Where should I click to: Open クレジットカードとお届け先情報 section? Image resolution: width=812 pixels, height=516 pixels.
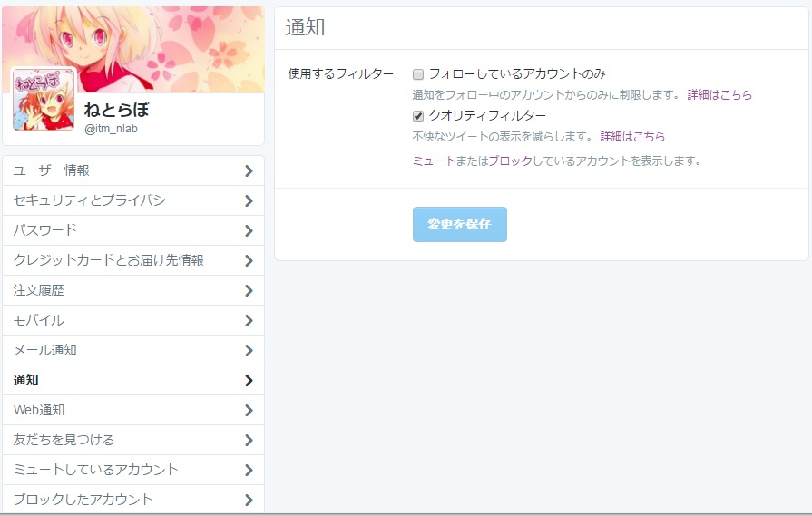pyautogui.click(x=133, y=260)
